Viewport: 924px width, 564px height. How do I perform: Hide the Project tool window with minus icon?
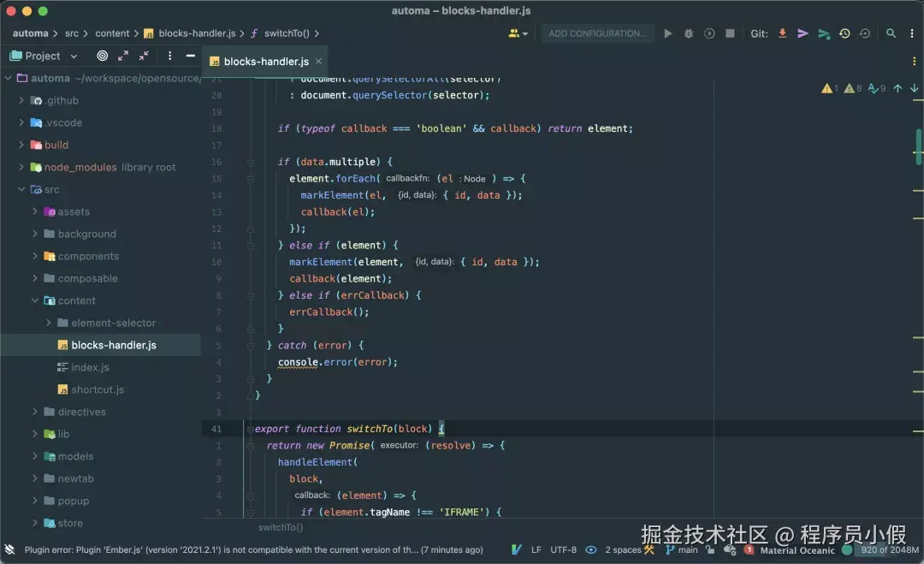190,56
